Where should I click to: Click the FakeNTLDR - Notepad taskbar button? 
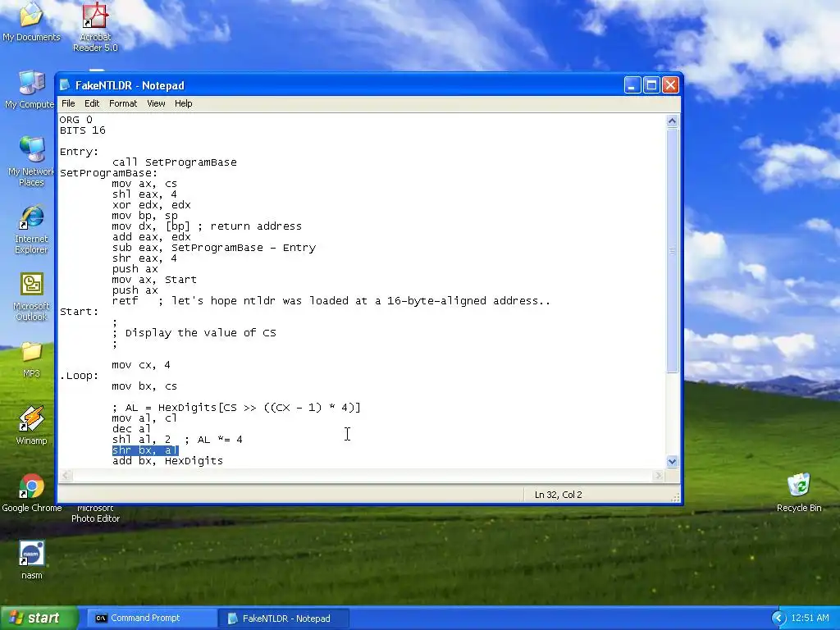pyautogui.click(x=284, y=619)
